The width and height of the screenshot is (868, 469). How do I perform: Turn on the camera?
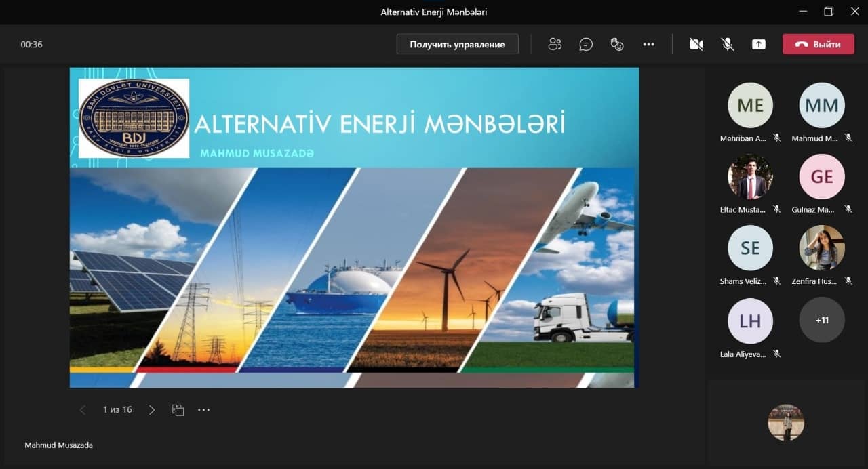point(696,44)
